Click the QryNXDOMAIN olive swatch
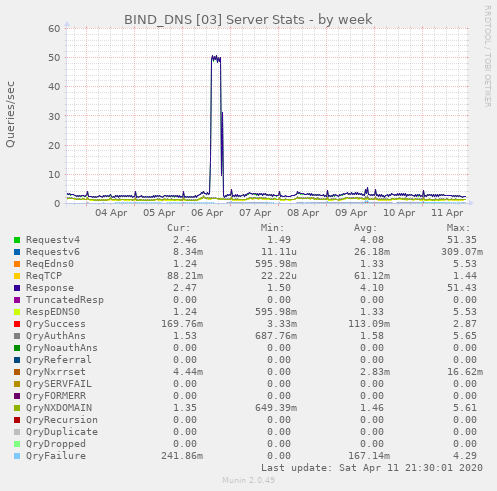 click(17, 408)
